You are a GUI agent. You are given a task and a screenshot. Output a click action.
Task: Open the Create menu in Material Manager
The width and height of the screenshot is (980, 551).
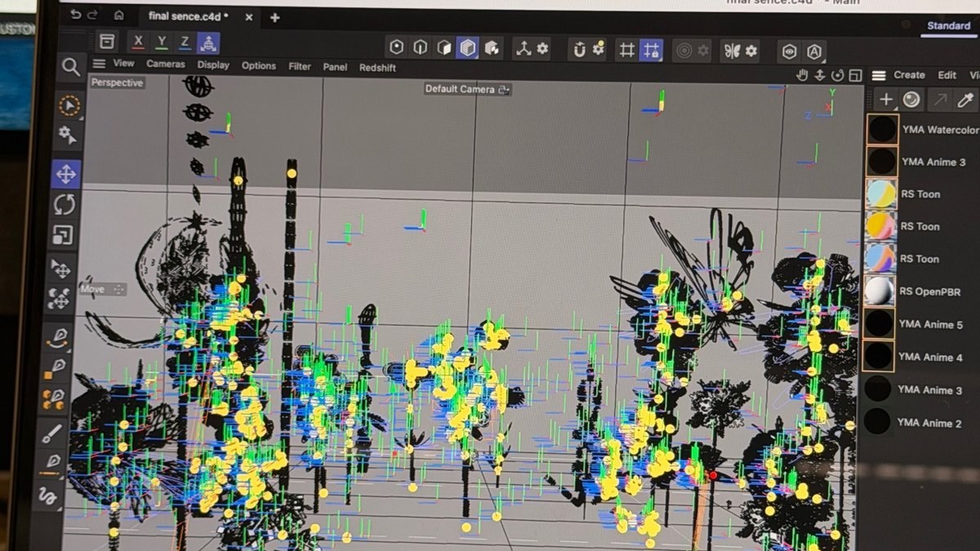tap(909, 75)
